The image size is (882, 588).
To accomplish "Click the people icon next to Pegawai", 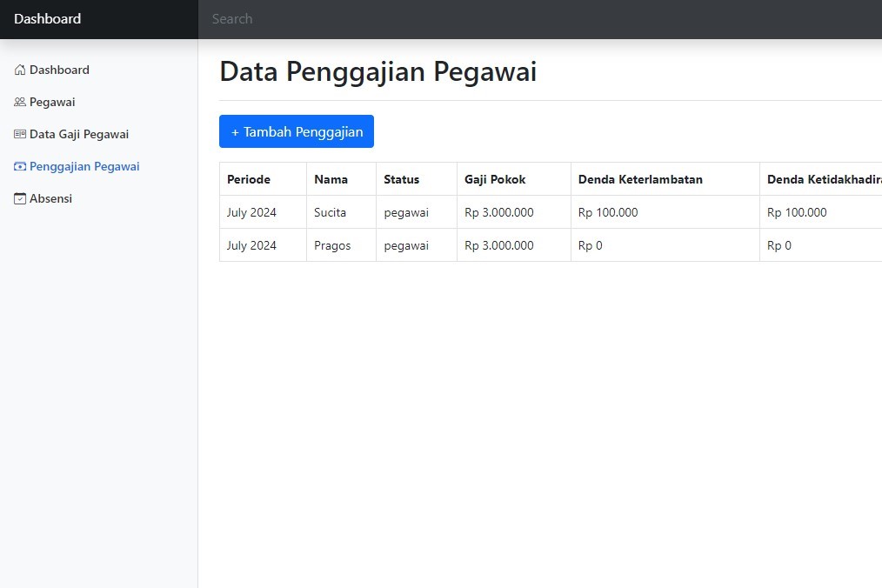I will point(20,102).
